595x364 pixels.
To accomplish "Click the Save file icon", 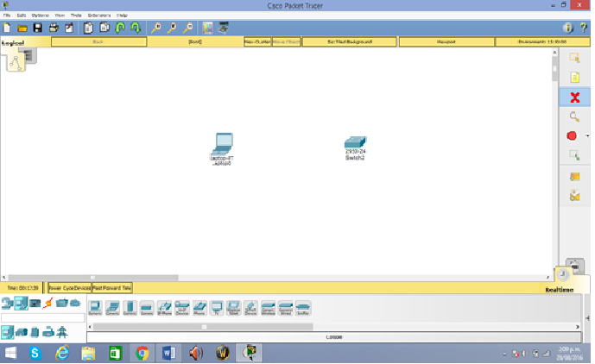I will click(x=37, y=28).
